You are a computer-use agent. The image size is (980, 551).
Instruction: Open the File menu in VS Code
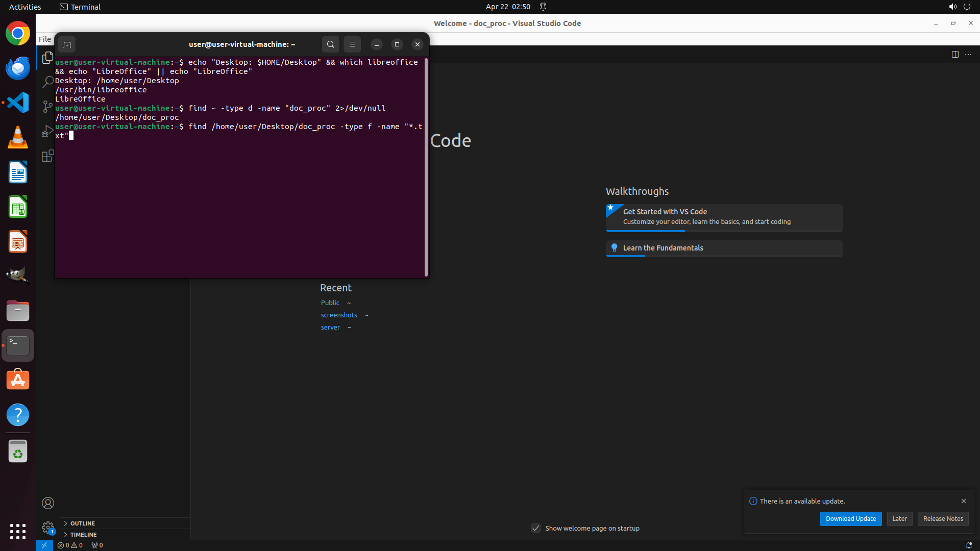[x=45, y=39]
